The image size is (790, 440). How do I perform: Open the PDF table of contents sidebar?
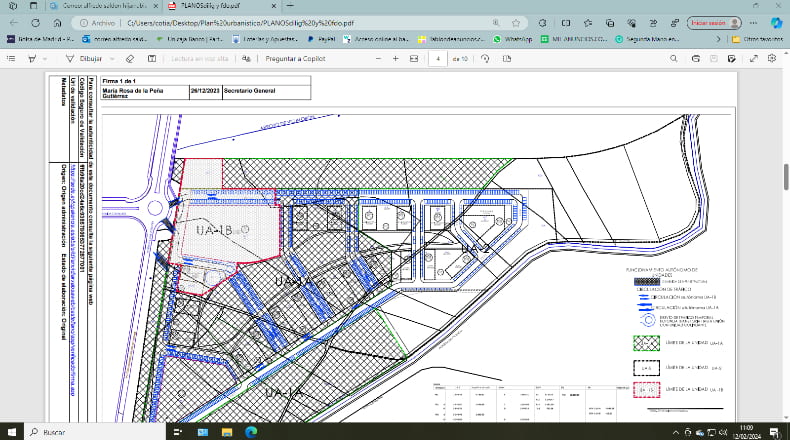tap(11, 59)
